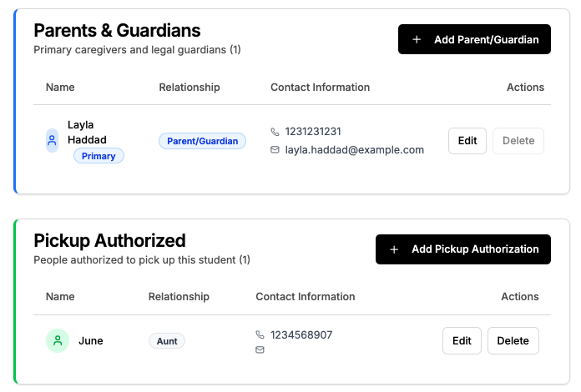This screenshot has height=392, width=581.
Task: Click the Aunt relationship badge
Action: pos(167,341)
